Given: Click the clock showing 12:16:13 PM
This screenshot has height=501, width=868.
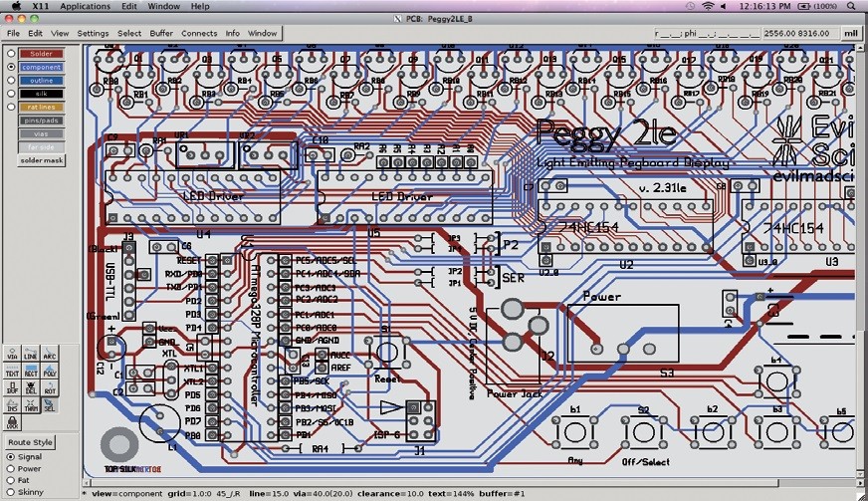Looking at the screenshot, I should pos(764,6).
